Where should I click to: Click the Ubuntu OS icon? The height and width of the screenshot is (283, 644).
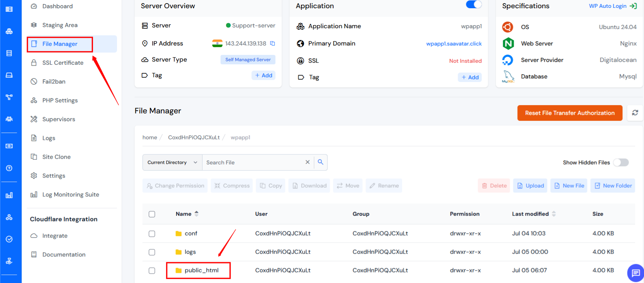click(x=508, y=27)
